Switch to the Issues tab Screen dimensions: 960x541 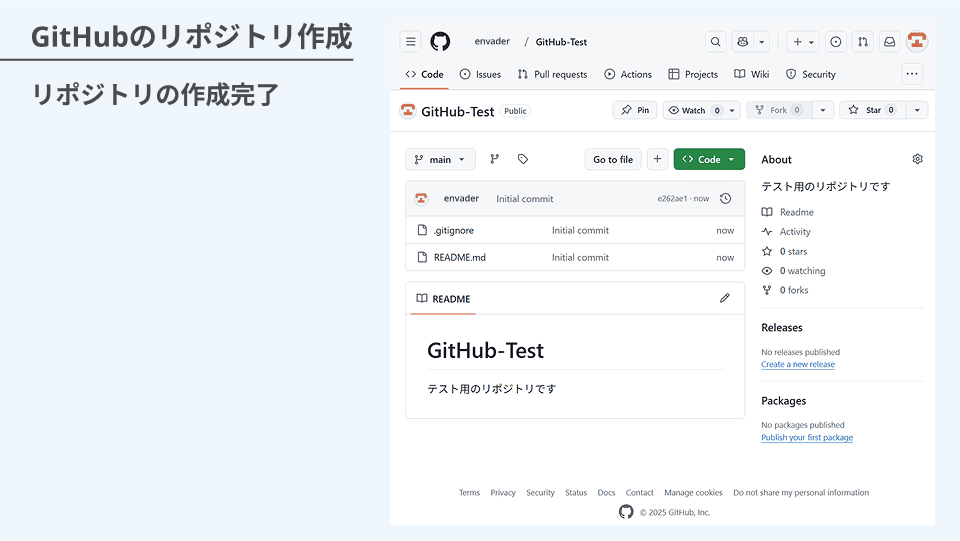480,74
